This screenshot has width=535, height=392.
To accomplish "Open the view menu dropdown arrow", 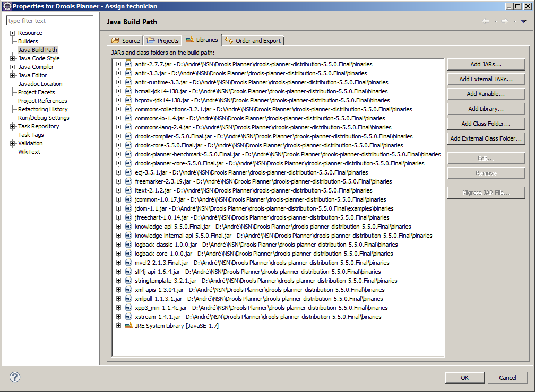I will 524,21.
